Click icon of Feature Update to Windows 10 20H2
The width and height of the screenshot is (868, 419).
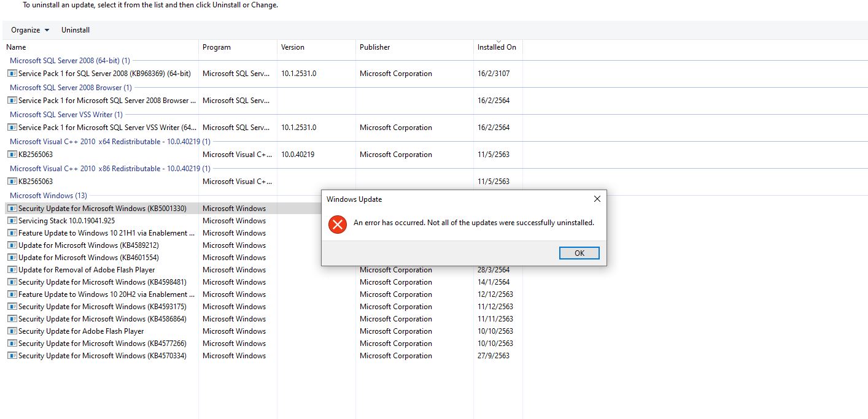tap(12, 294)
